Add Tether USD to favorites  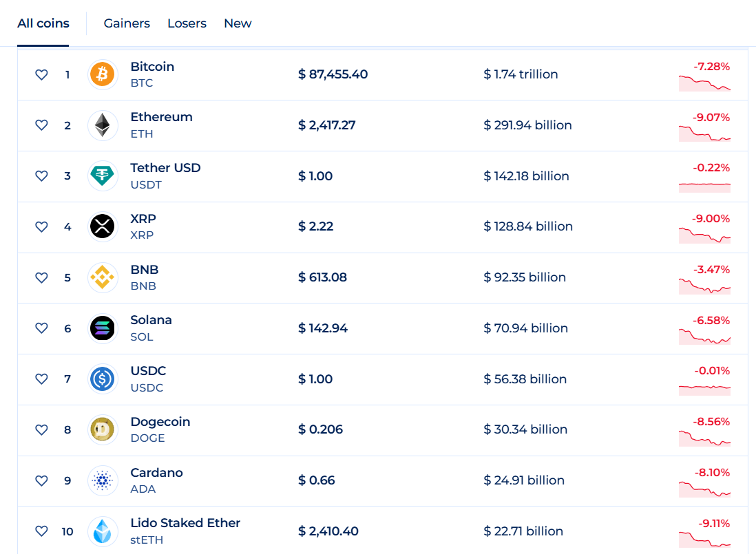click(41, 176)
